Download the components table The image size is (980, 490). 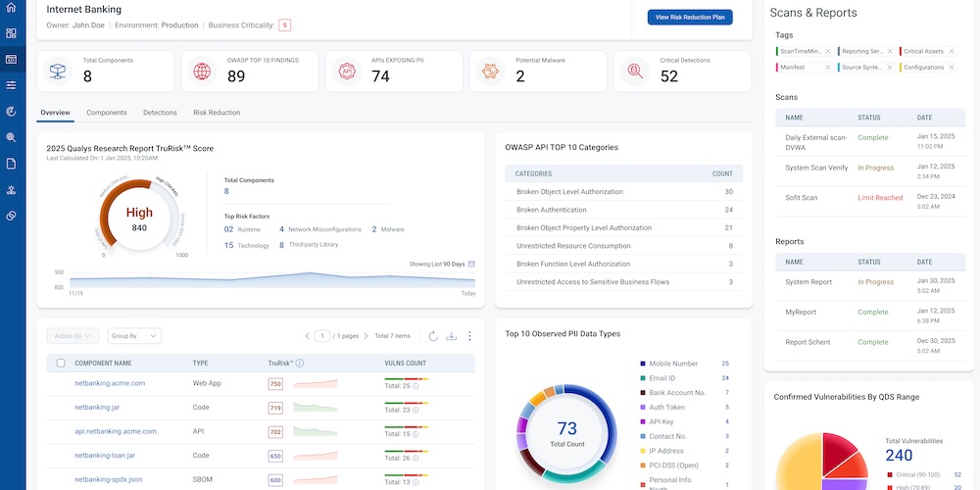click(451, 336)
